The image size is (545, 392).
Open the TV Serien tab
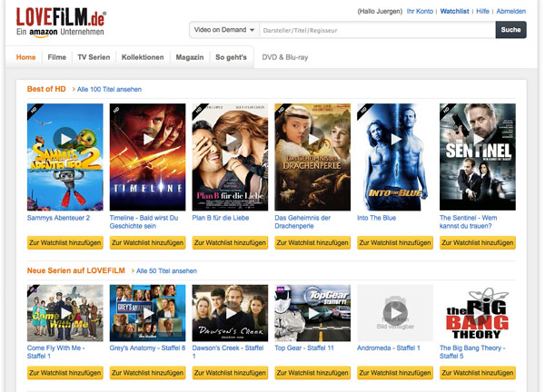pos(94,57)
